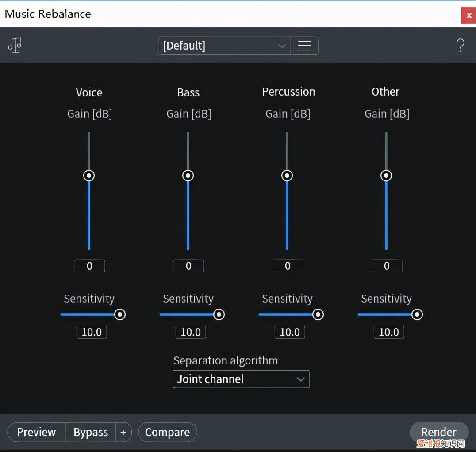The height and width of the screenshot is (452, 476).
Task: Click the Preview button
Action: (x=36, y=432)
